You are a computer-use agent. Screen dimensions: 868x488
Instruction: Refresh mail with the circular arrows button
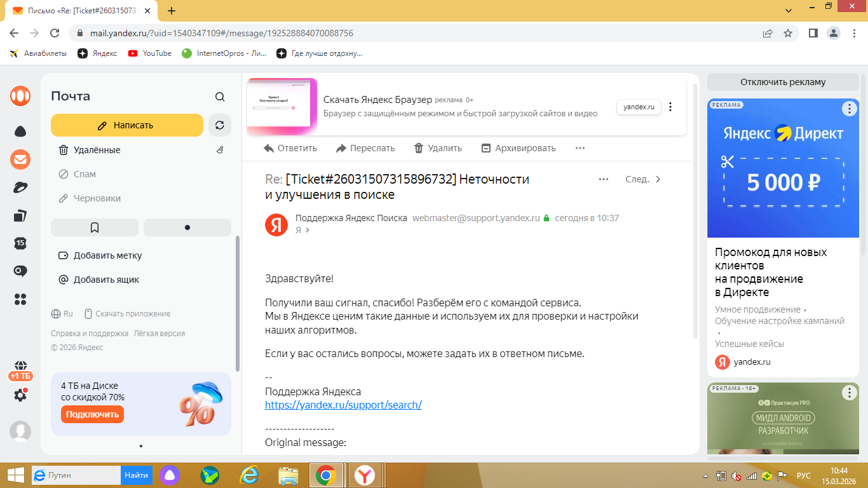(x=220, y=125)
